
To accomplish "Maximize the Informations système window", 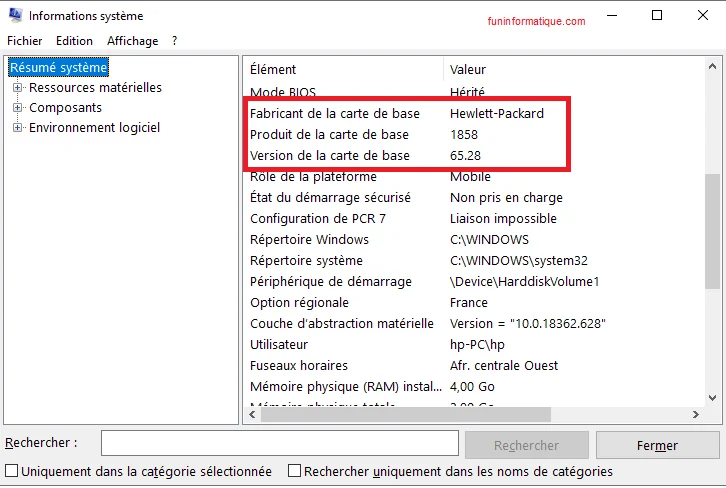I will (657, 15).
